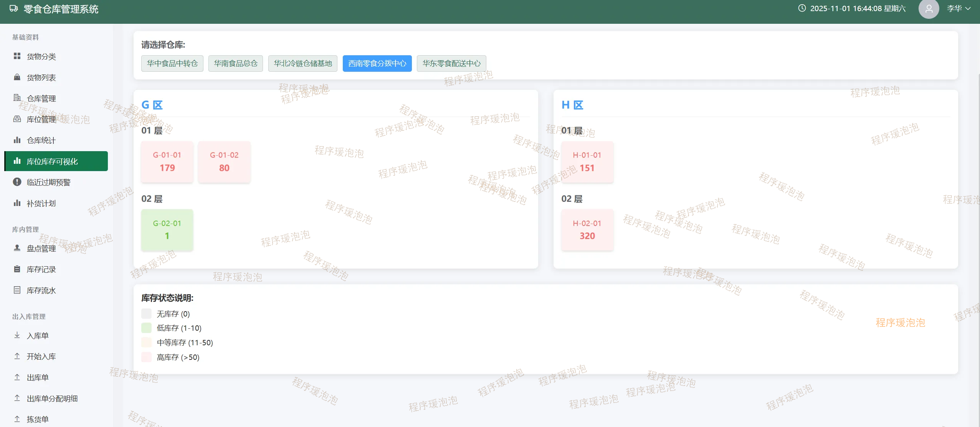This screenshot has height=427, width=980.
Task: Click the 仓库管理 building icon
Action: 17,98
